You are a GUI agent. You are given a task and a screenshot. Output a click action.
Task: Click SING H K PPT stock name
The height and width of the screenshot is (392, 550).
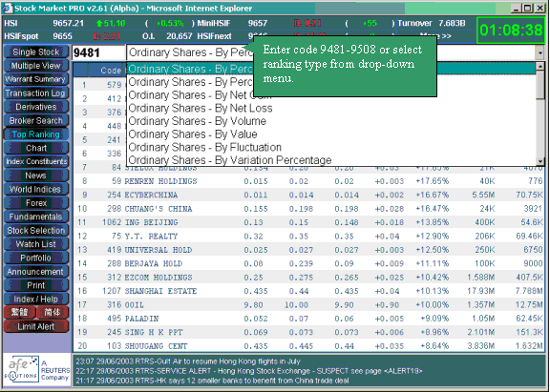click(x=154, y=332)
